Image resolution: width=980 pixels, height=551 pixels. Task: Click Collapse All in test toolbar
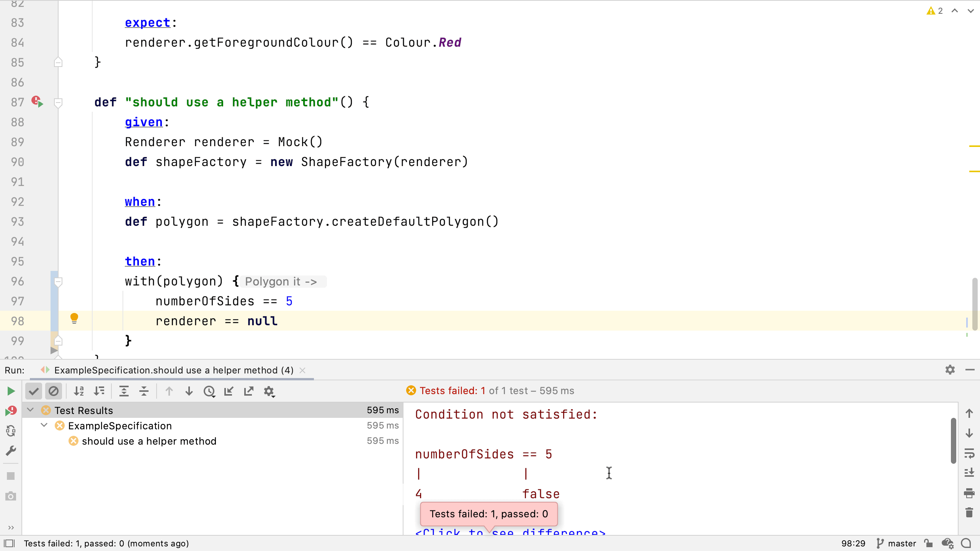pyautogui.click(x=144, y=391)
